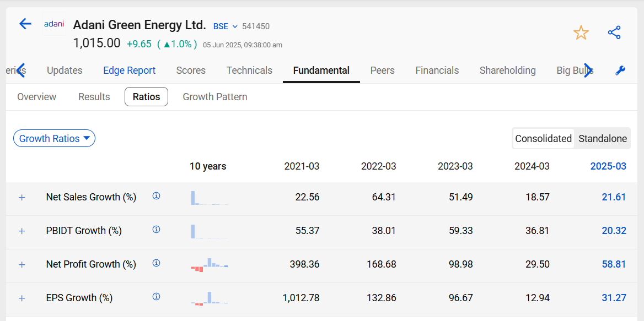Click the Net Sales Growth (%) label

click(x=91, y=197)
